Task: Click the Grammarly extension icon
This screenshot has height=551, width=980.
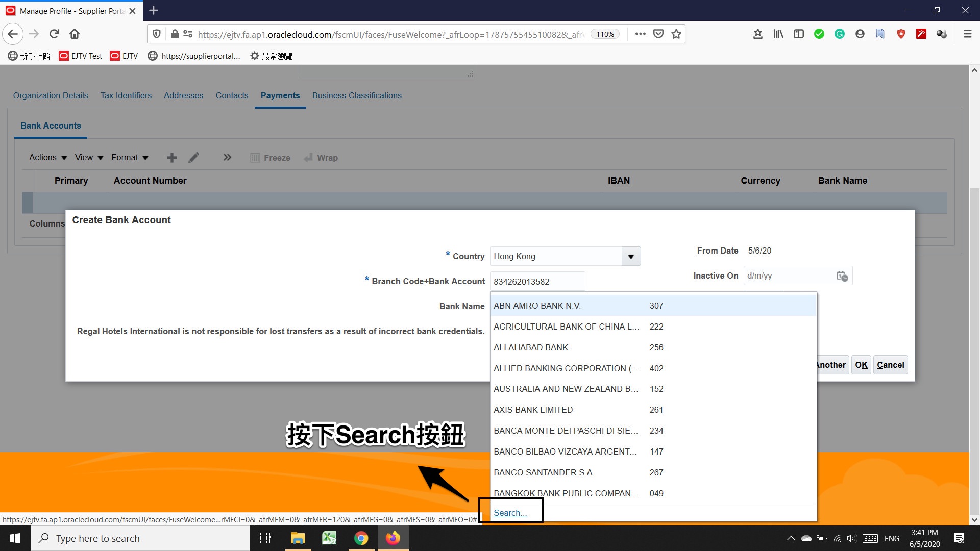Action: (x=840, y=34)
